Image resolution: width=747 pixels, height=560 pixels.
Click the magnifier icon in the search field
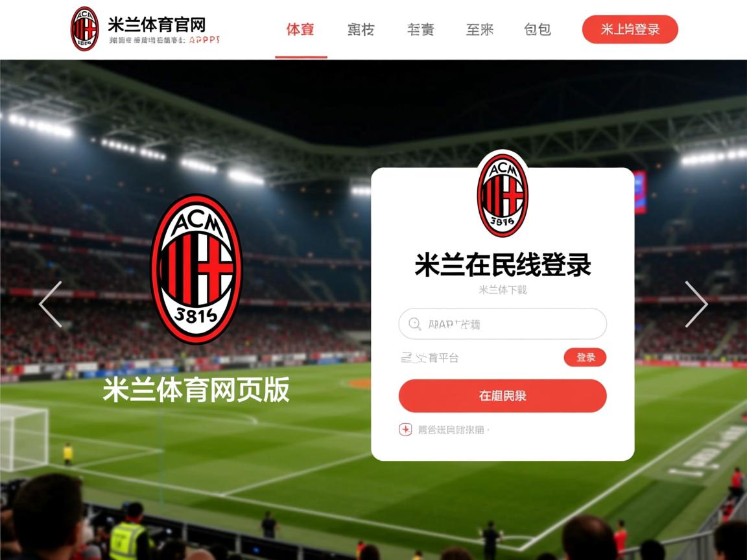[414, 324]
